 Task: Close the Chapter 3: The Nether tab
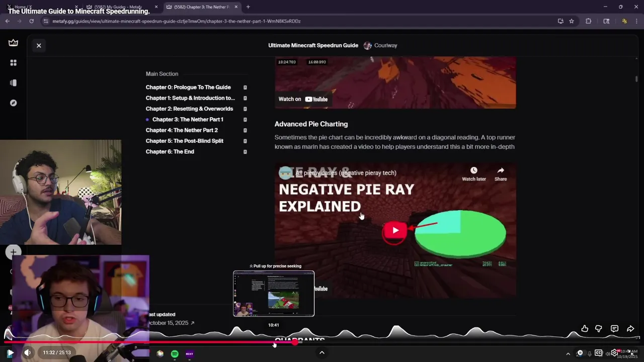pos(236,7)
